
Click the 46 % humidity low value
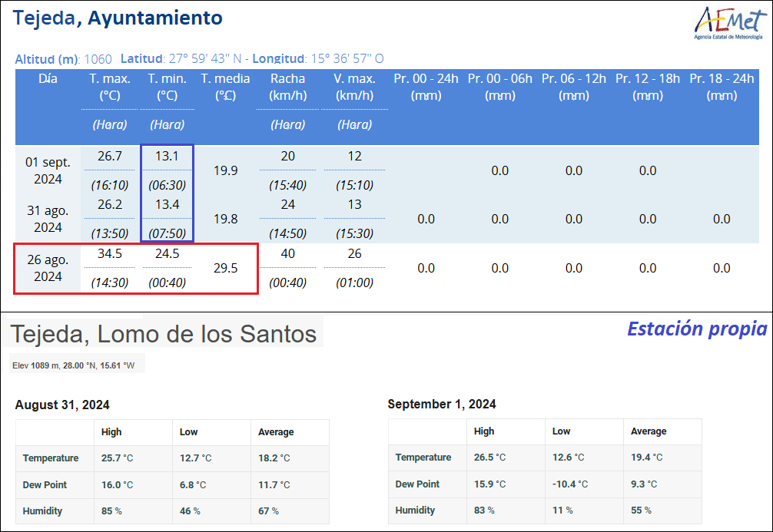(191, 511)
